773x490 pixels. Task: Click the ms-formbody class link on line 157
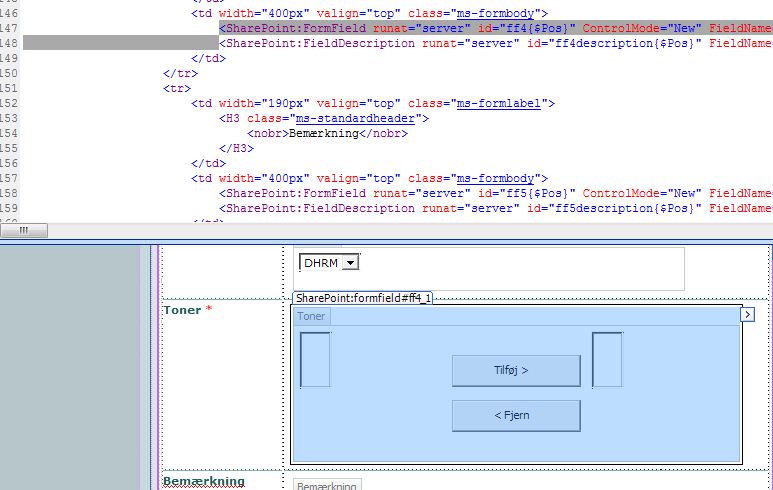(x=495, y=178)
